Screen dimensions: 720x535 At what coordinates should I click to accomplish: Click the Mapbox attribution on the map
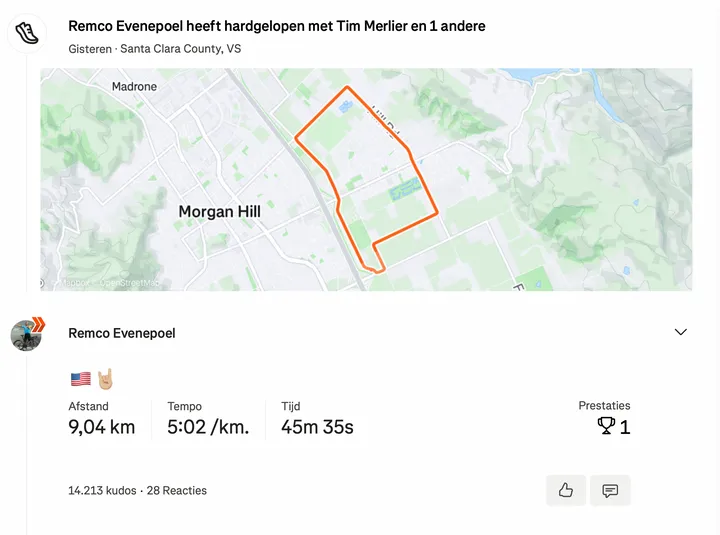click(73, 283)
